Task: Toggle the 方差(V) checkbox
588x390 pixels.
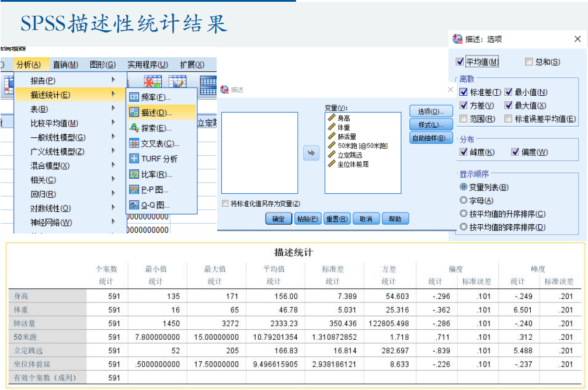Action: click(464, 105)
